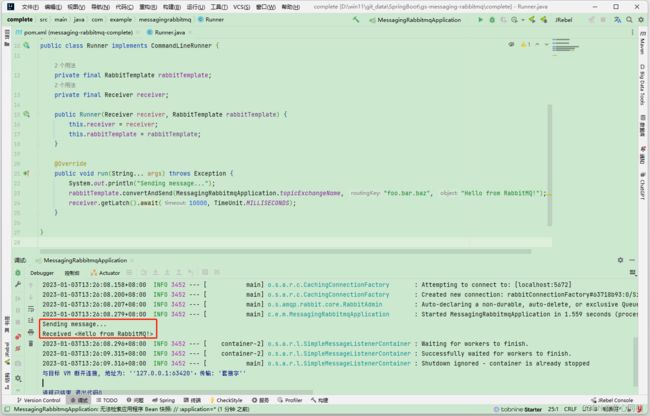
Task: Switch to 控制台 console tab
Action: 72,273
